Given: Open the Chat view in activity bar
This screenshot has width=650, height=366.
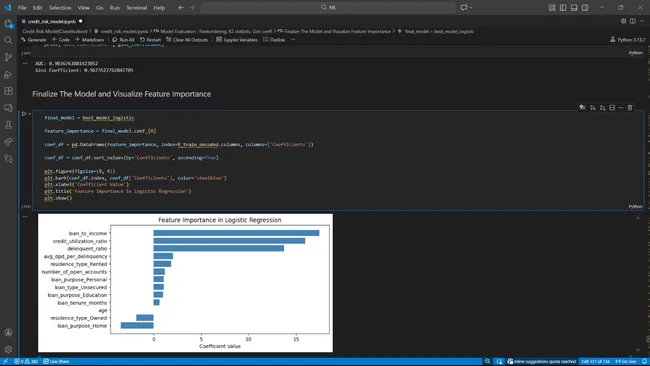Looking at the screenshot, I should (8, 108).
